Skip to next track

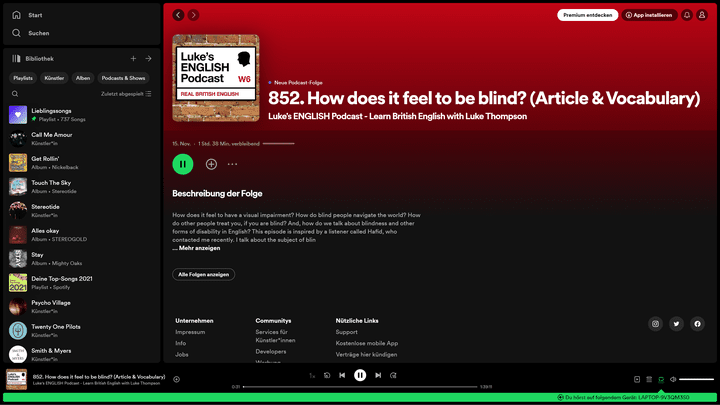click(378, 375)
